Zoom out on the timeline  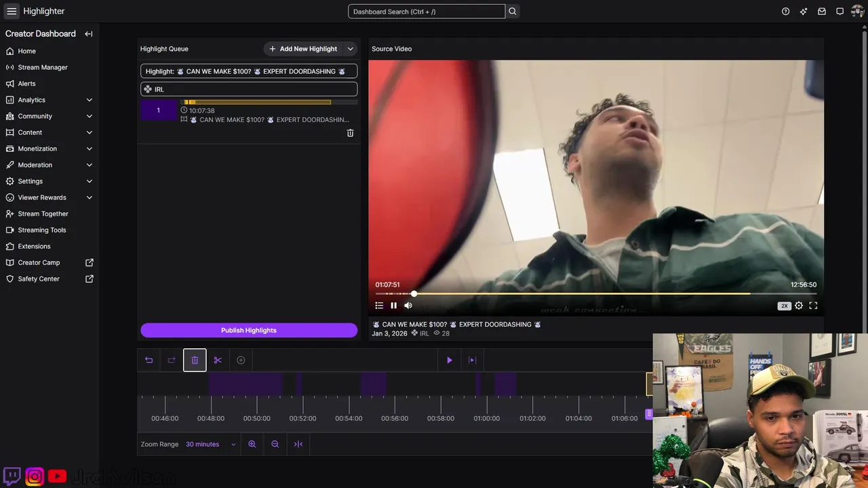(275, 444)
